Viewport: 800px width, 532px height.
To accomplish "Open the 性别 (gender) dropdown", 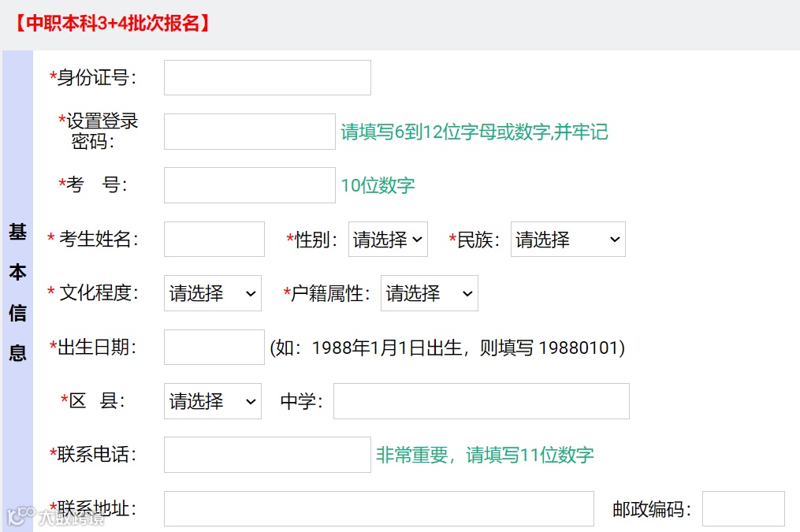I will (388, 239).
